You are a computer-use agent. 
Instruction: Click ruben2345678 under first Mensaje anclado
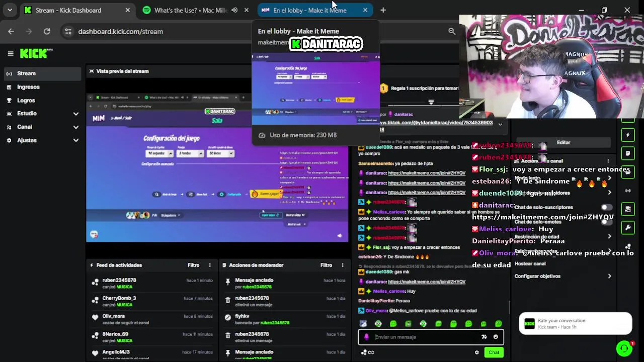(257, 287)
